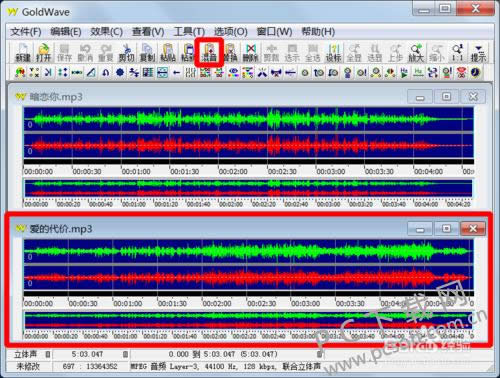Select the 1:1 zoom icon
The width and height of the screenshot is (500, 378).
[457, 53]
